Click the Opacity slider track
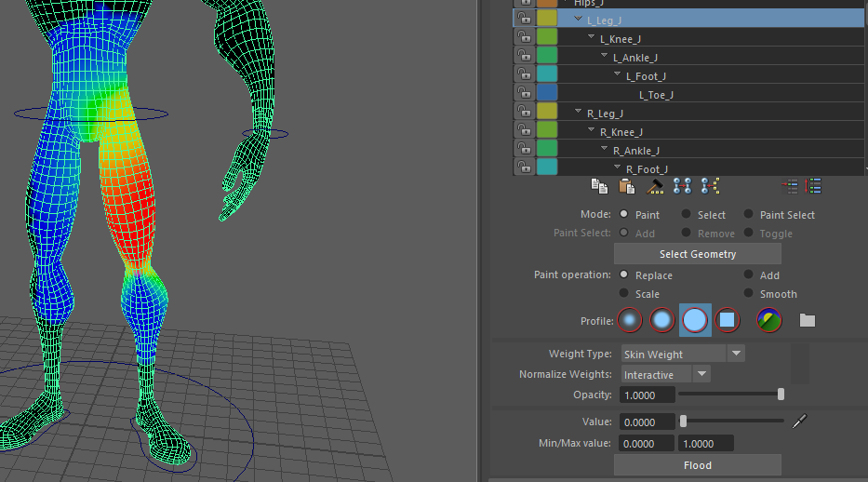 pos(729,395)
